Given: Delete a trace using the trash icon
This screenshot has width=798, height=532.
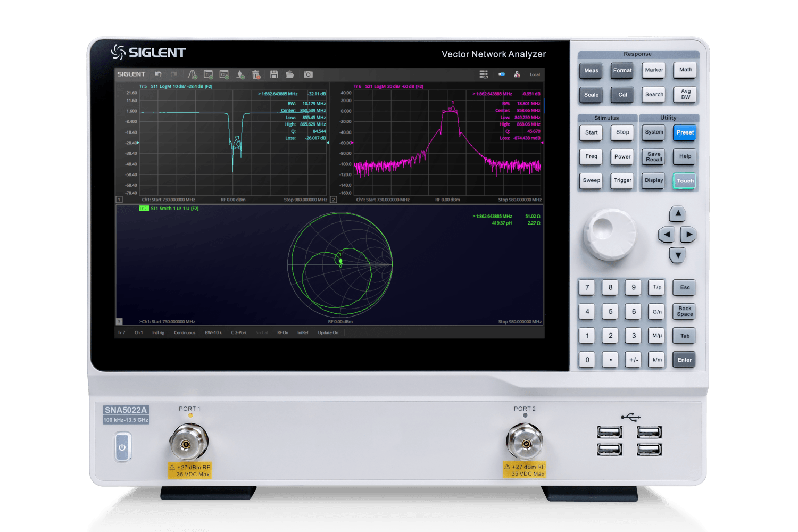Looking at the screenshot, I should [x=256, y=74].
